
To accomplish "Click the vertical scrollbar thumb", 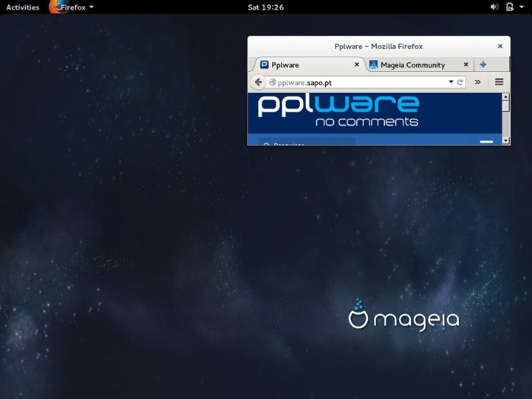I will tap(505, 106).
